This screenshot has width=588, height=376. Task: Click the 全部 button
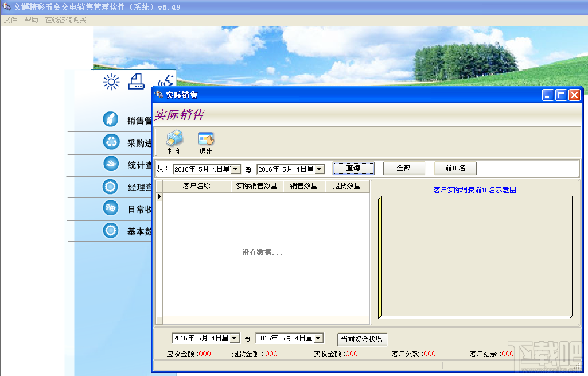[404, 169]
